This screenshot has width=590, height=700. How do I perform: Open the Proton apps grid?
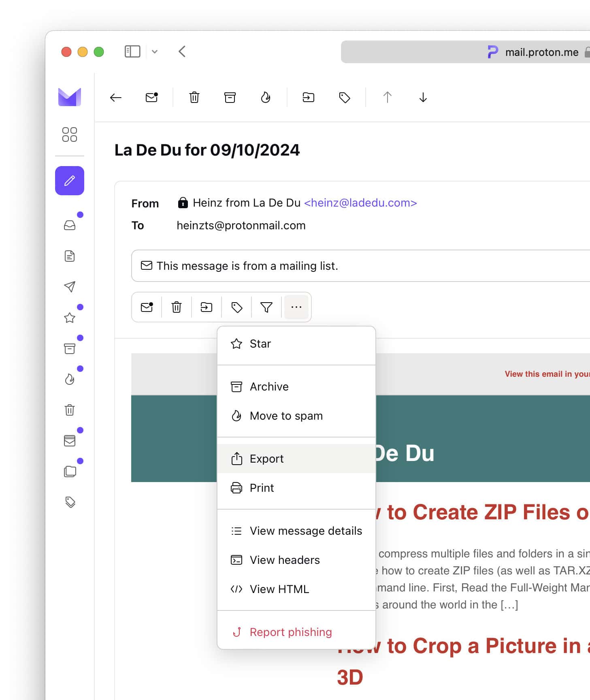click(70, 134)
